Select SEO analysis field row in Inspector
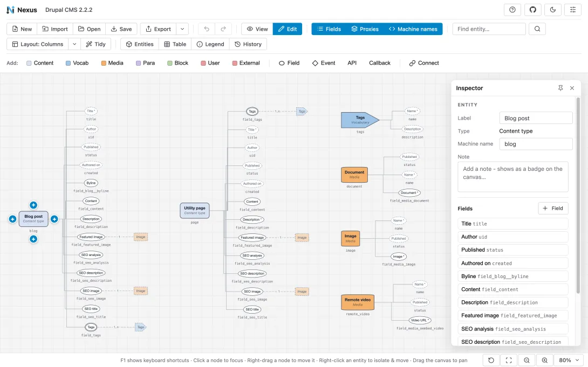The height and width of the screenshot is (367, 588). pos(513,329)
